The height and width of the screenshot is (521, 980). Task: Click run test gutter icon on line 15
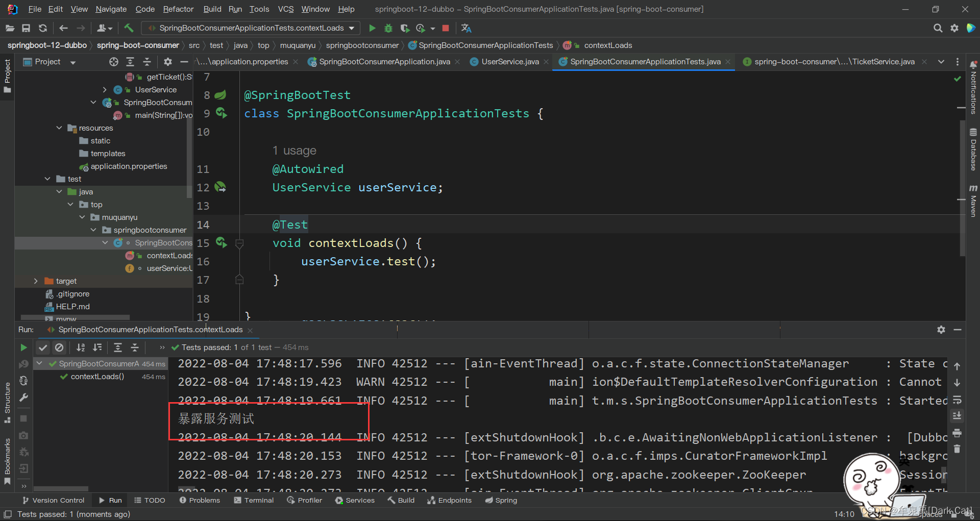(221, 242)
